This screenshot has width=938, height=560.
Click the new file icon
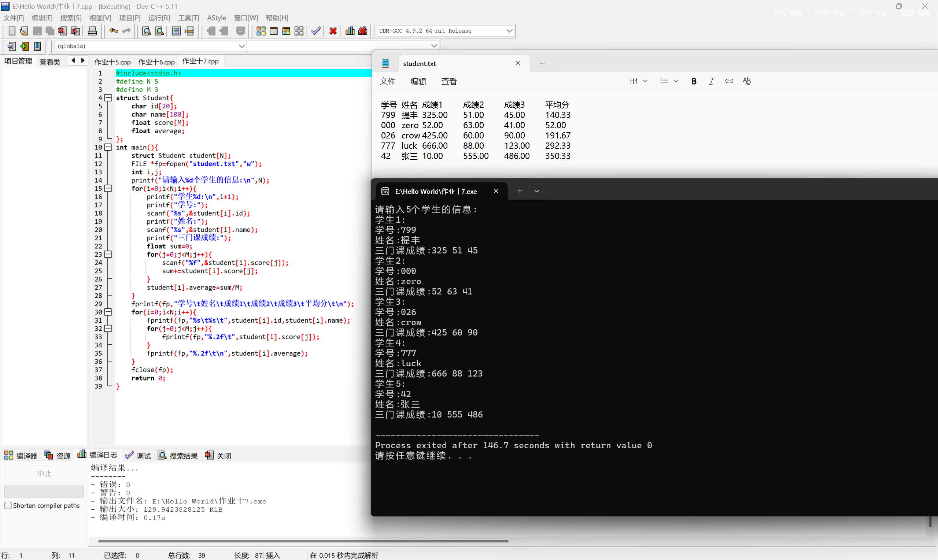click(x=12, y=31)
